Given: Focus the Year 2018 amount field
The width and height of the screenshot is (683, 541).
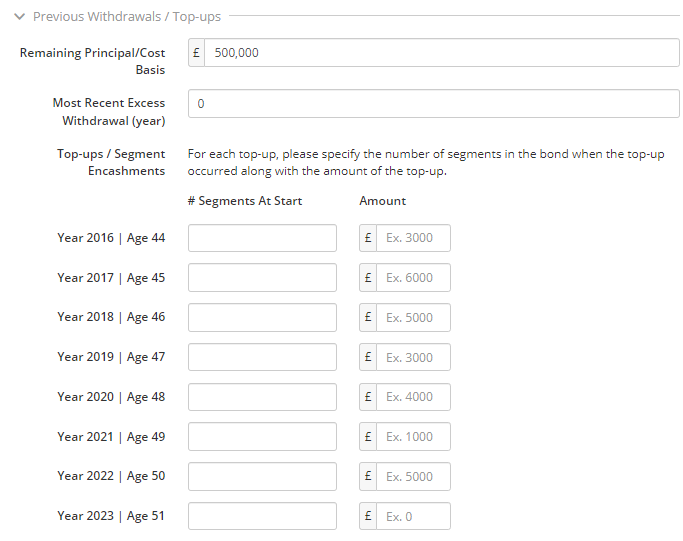Looking at the screenshot, I should click(413, 318).
